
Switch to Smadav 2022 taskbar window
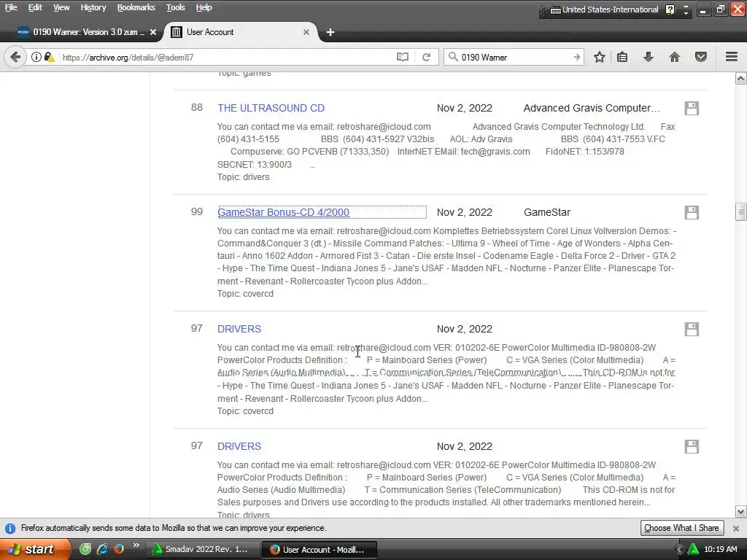coord(203,549)
